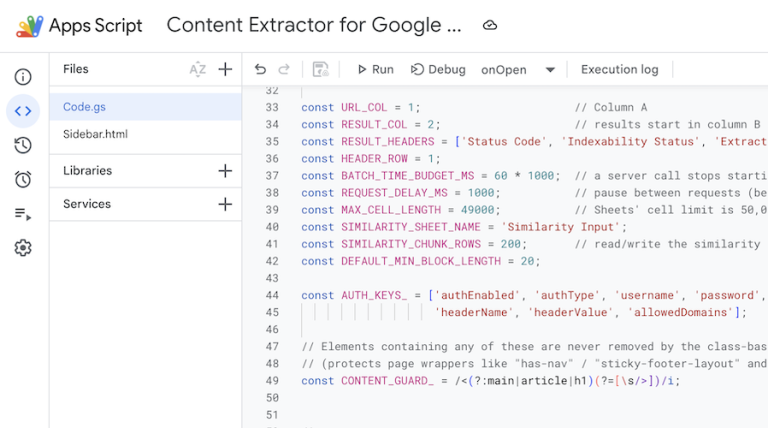Click the AUTH_KEYS_ constant name

[374, 295]
